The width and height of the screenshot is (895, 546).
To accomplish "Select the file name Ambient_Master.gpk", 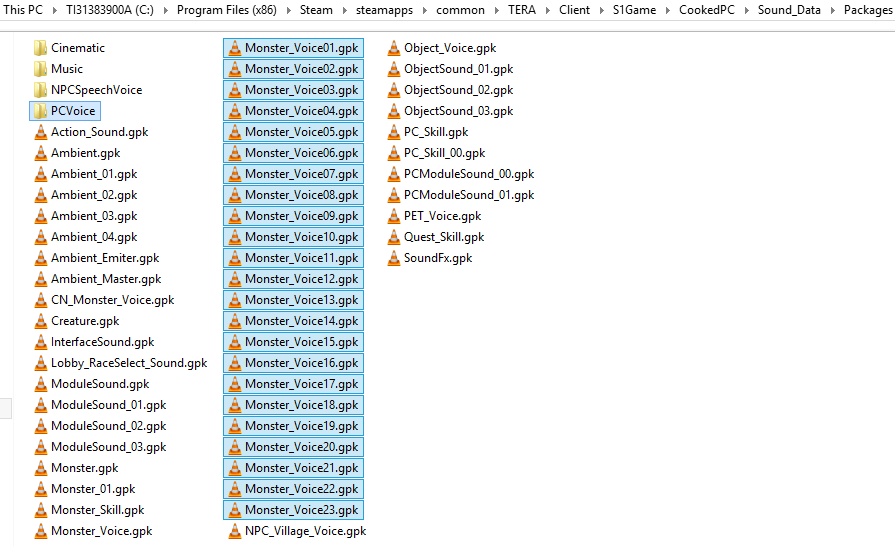I will click(106, 279).
